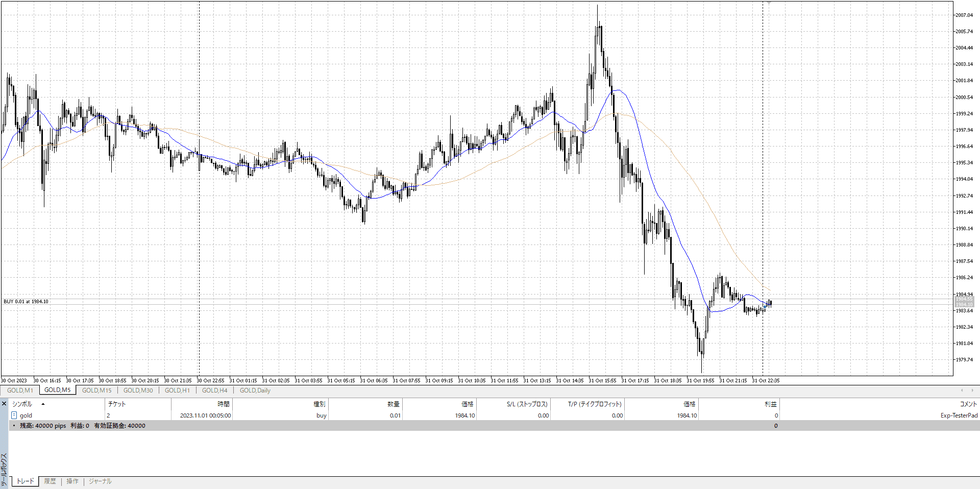Switch to the 操作 tab
Image resolution: width=980 pixels, height=489 pixels.
coord(72,481)
